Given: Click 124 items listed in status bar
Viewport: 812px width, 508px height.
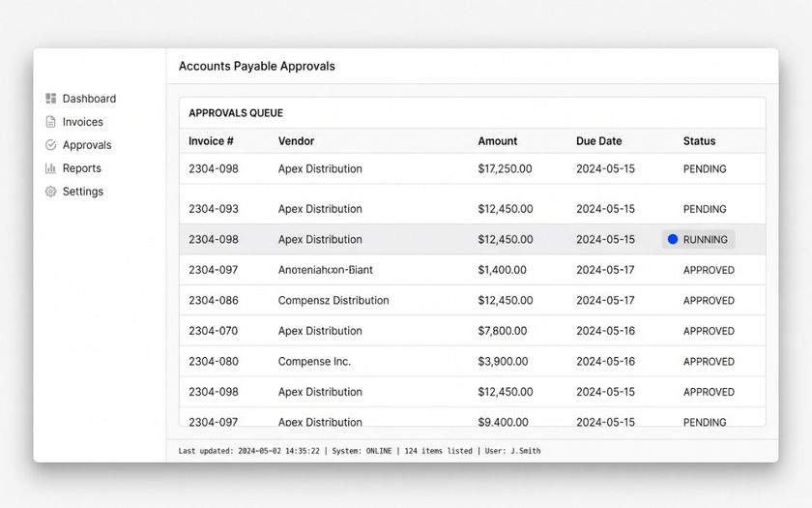Looking at the screenshot, I should (x=438, y=451).
